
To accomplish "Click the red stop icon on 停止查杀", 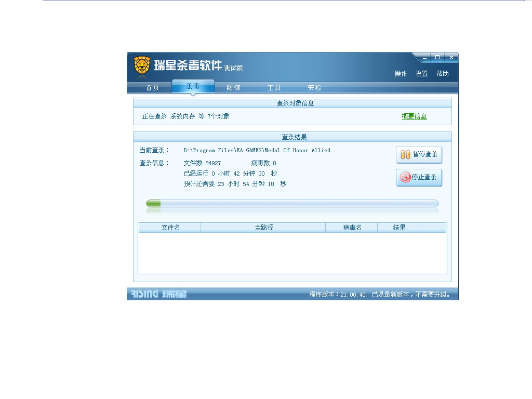I will click(405, 177).
